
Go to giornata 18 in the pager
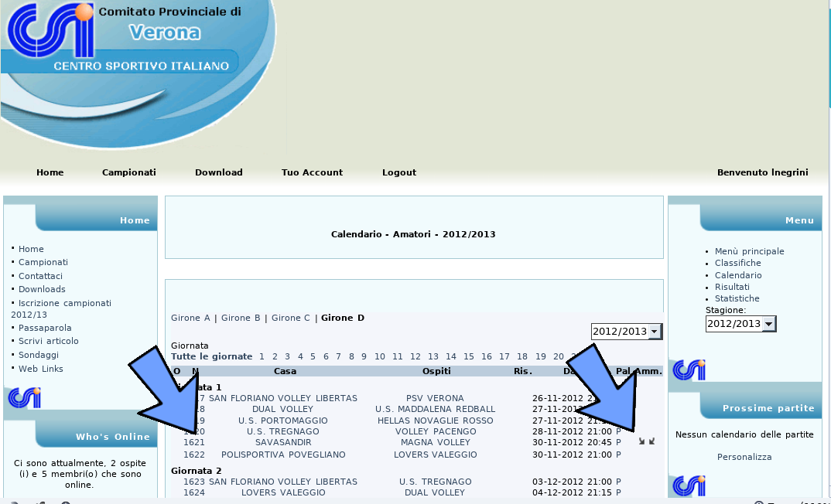tap(522, 357)
